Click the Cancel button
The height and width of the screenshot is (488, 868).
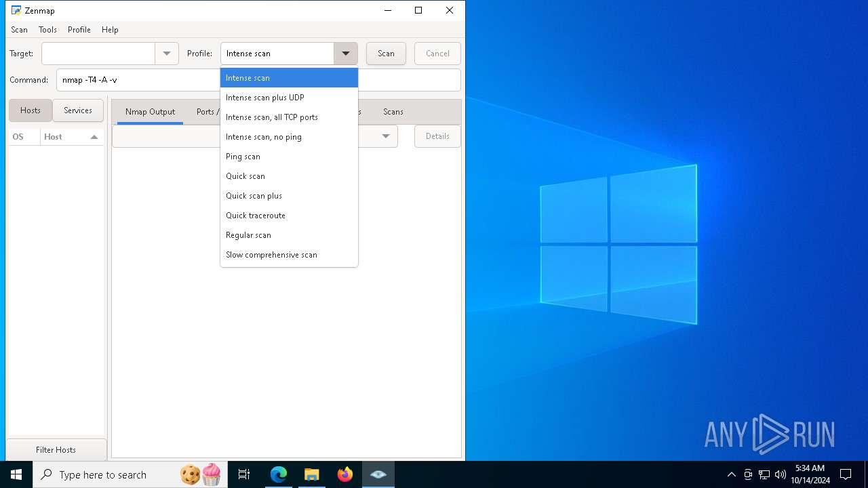(x=437, y=54)
